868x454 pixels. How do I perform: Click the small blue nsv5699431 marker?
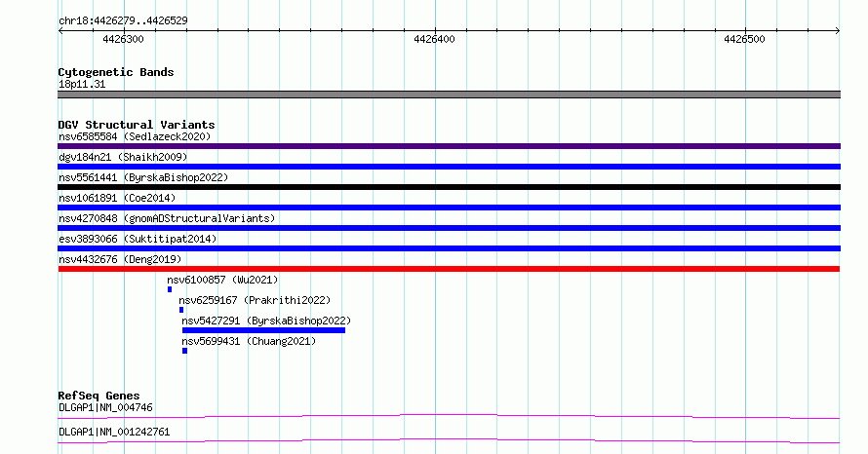click(x=184, y=351)
